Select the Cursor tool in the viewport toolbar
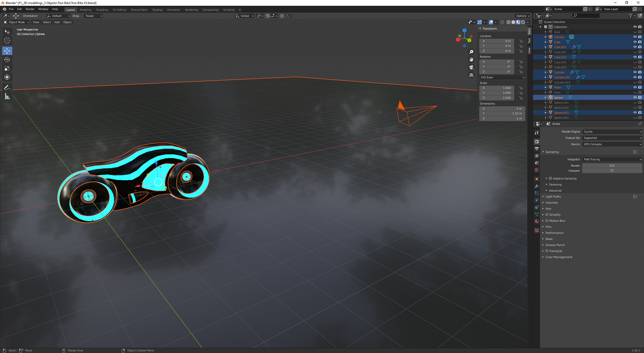 click(x=7, y=41)
